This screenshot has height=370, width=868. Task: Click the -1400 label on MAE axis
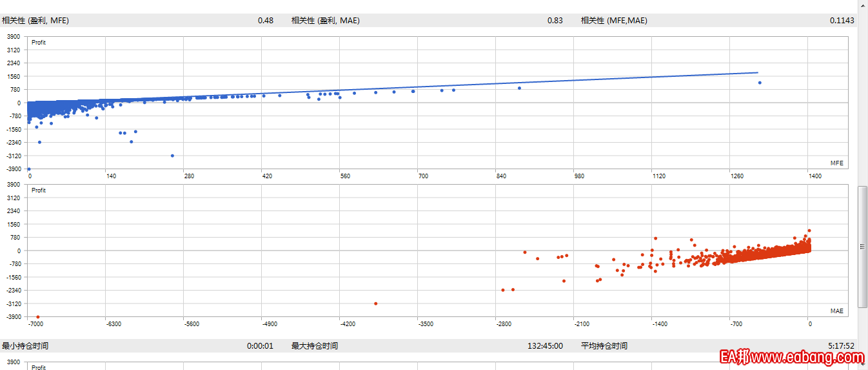tap(659, 324)
